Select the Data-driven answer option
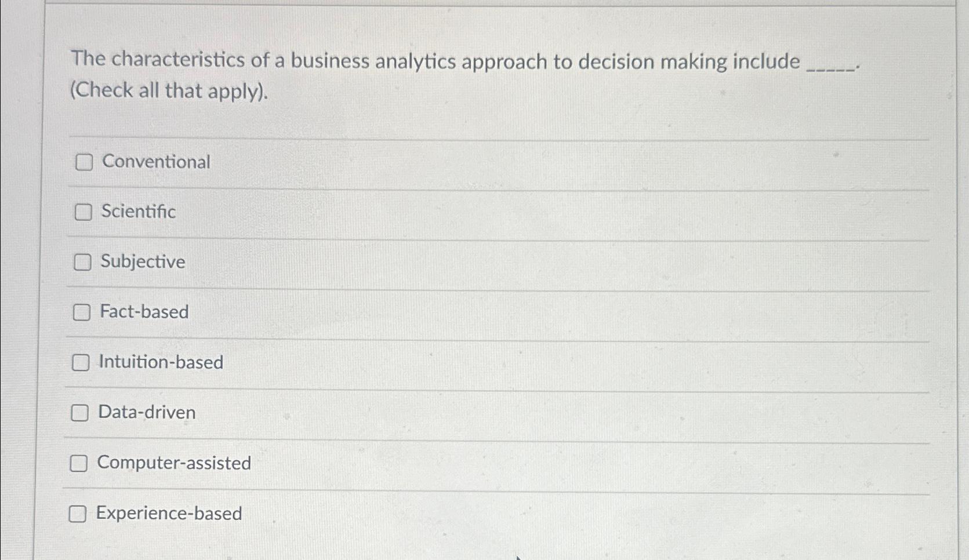The width and height of the screenshot is (969, 560). pyautogui.click(x=147, y=413)
